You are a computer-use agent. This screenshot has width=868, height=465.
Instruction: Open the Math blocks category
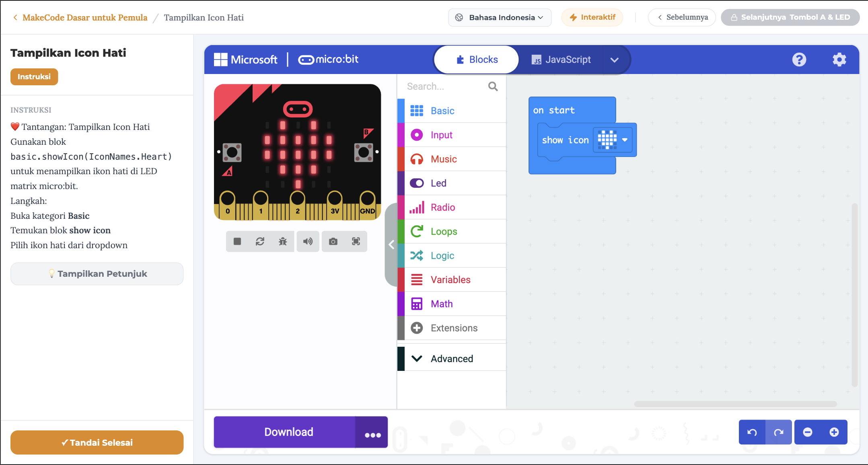[451, 304]
